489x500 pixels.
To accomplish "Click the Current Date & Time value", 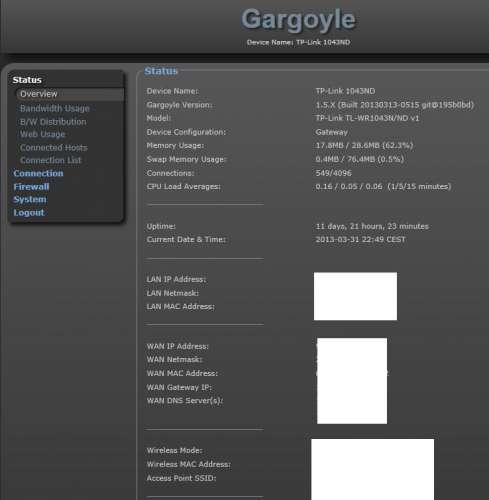I will pyautogui.click(x=360, y=240).
